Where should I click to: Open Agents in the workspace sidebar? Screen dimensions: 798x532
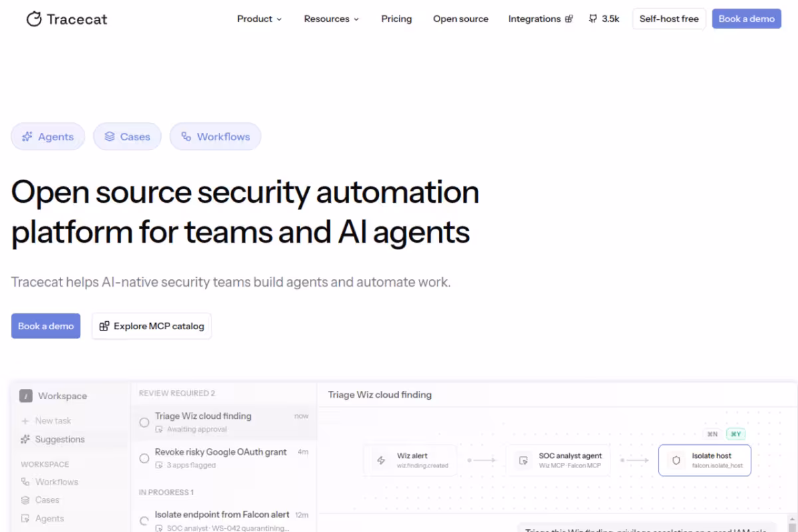[x=43, y=518]
